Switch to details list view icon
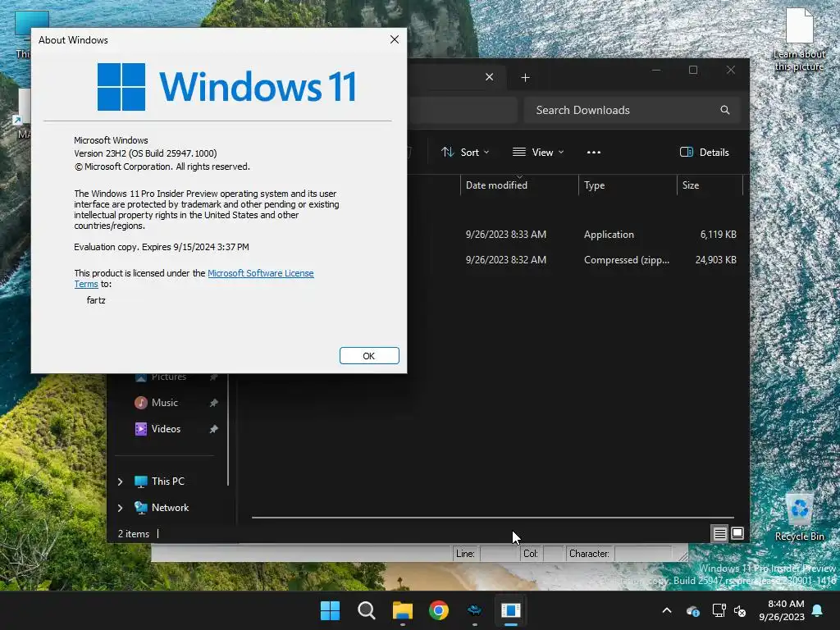840x630 pixels. pos(719,533)
